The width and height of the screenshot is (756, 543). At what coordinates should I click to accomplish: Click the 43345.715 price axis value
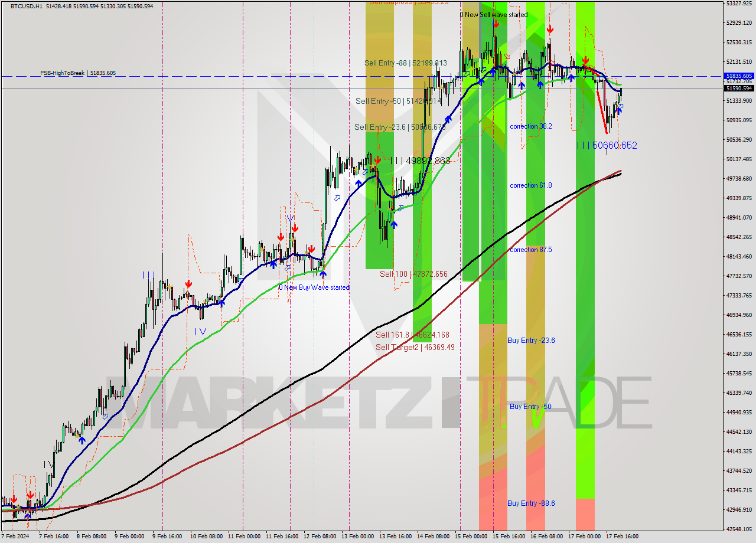click(x=739, y=490)
